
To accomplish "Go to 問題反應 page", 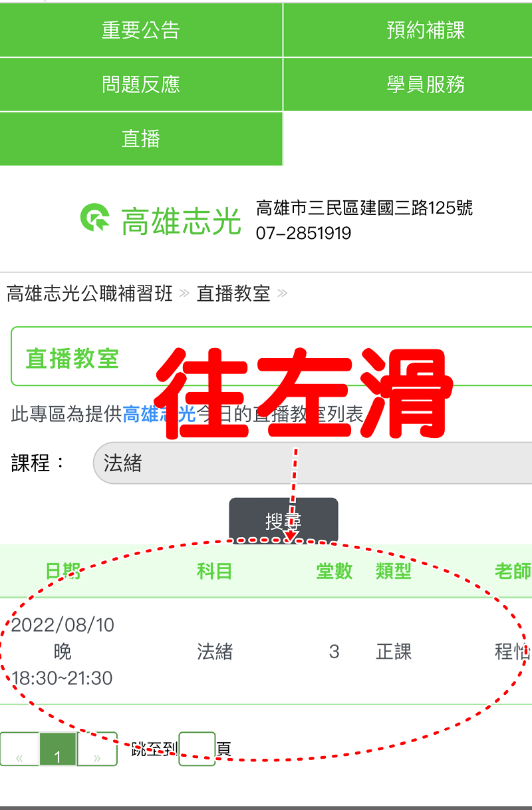I will click(x=141, y=85).
